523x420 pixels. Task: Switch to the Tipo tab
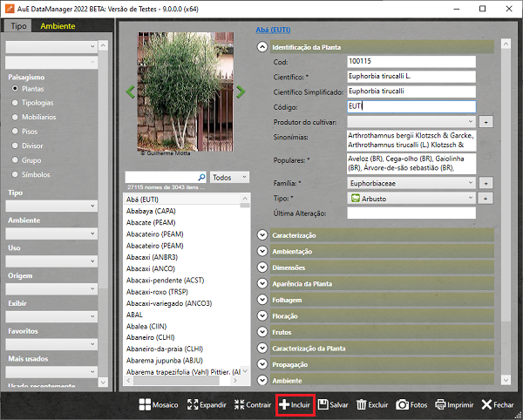click(17, 25)
